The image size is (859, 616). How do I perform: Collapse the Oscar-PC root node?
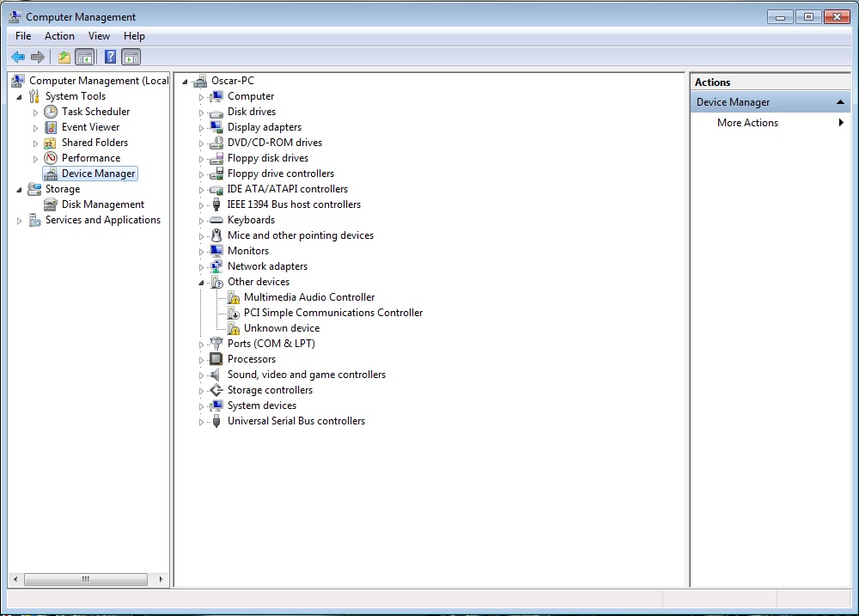pos(186,82)
